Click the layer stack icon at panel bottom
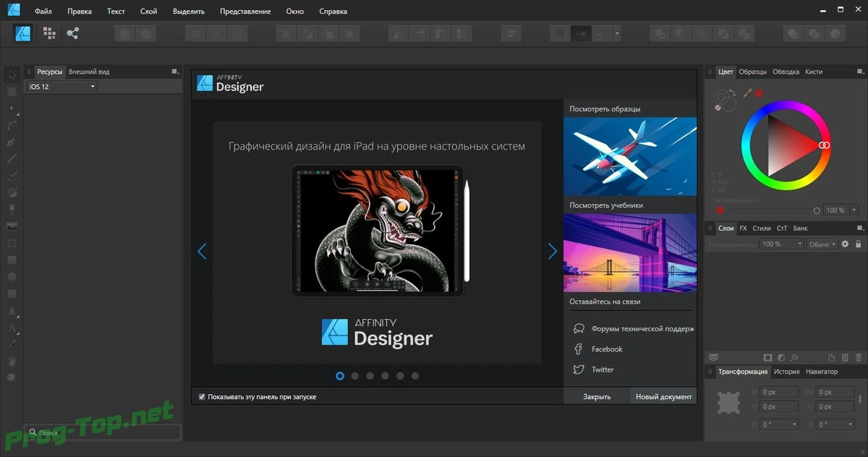868x457 pixels. tap(713, 357)
